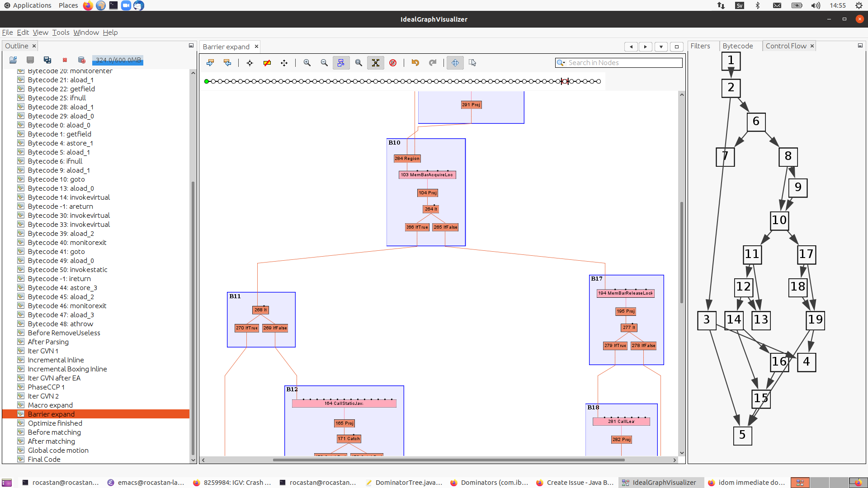Open the Tools menu
Screen dimensions: 868x488
click(x=61, y=33)
